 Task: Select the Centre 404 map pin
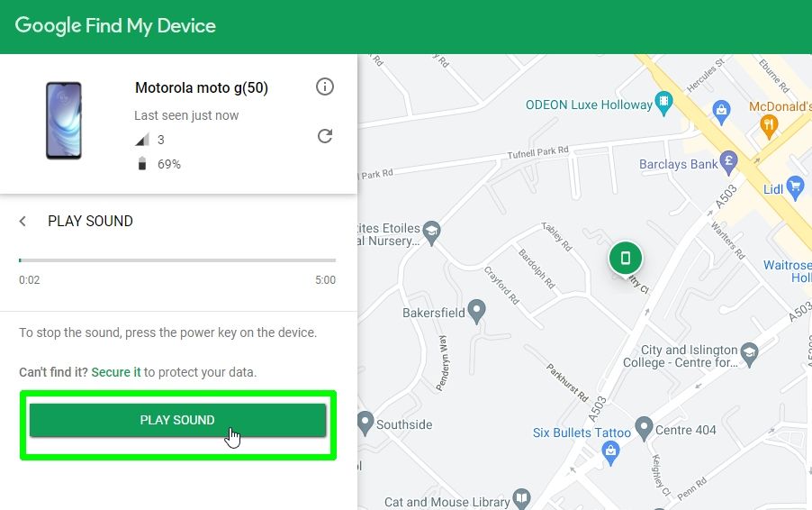tap(643, 426)
